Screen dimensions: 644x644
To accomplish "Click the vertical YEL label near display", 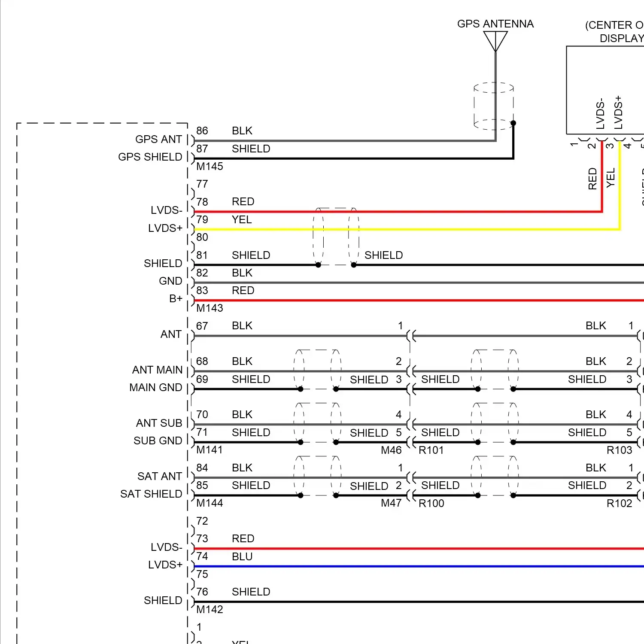I will coord(611,178).
